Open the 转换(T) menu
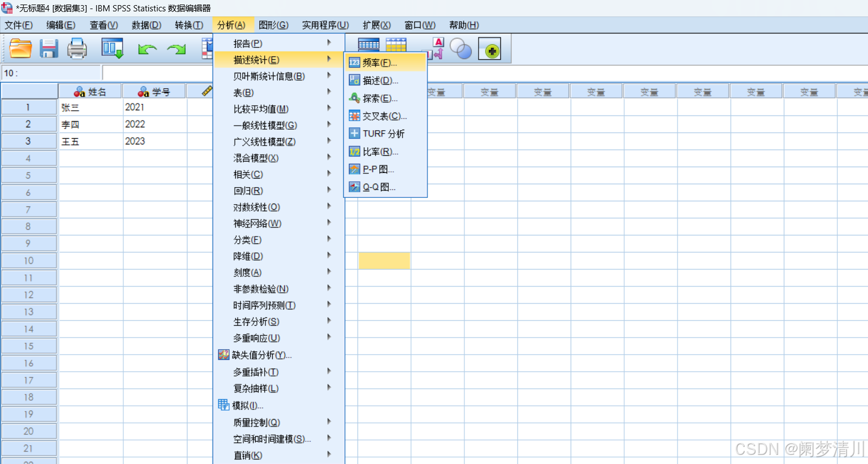The height and width of the screenshot is (464, 868). click(189, 25)
